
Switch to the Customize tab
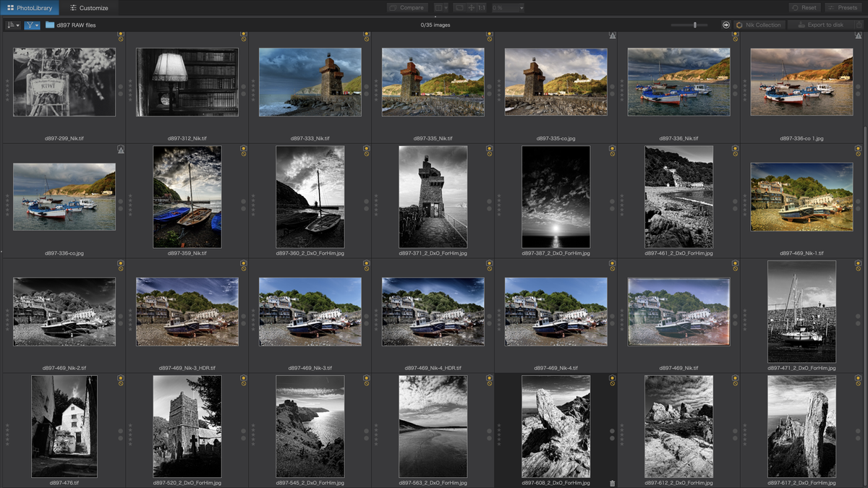click(89, 8)
